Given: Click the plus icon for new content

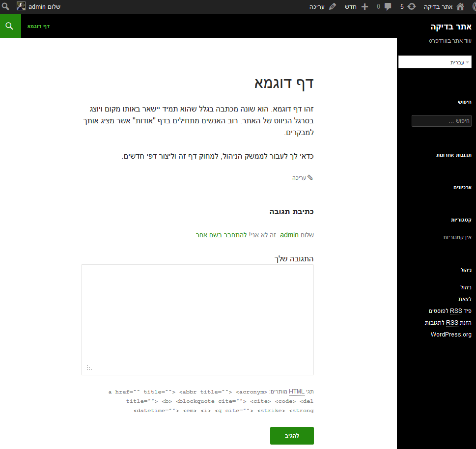Looking at the screenshot, I should coord(364,7).
